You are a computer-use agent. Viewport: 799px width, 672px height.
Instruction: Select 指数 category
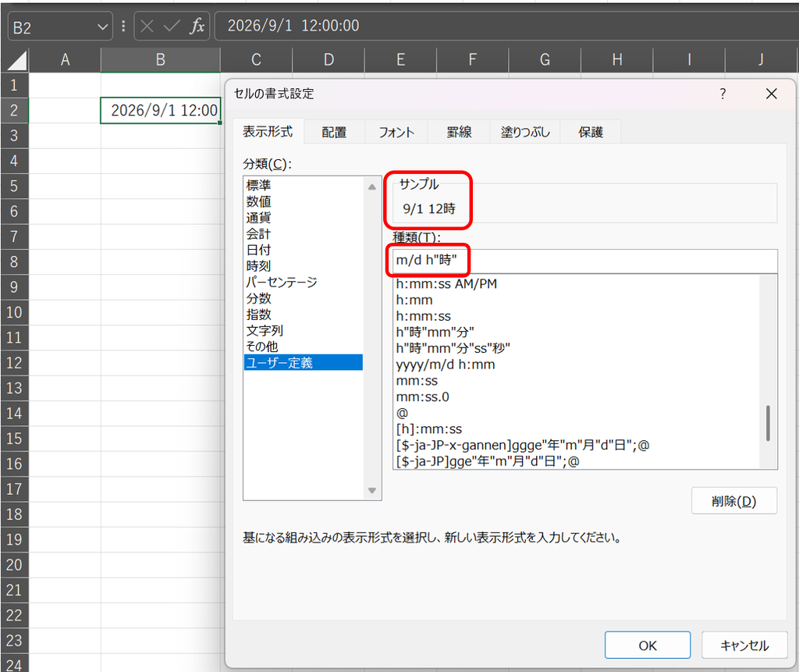tap(304, 315)
